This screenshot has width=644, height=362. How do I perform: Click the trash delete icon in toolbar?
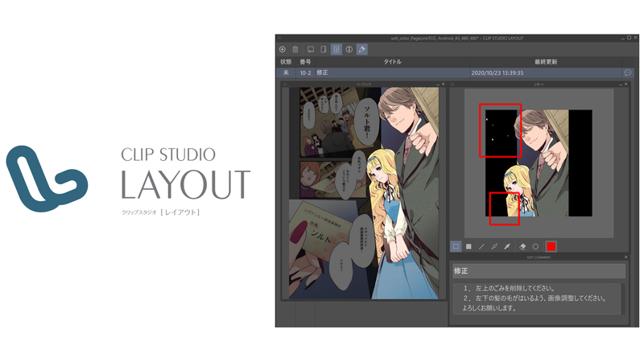(295, 49)
